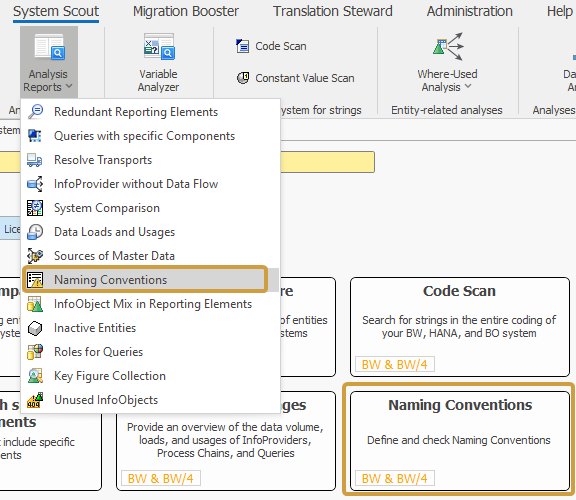The image size is (576, 500).
Task: Click the Key Figure Collection icon
Action: 35,376
